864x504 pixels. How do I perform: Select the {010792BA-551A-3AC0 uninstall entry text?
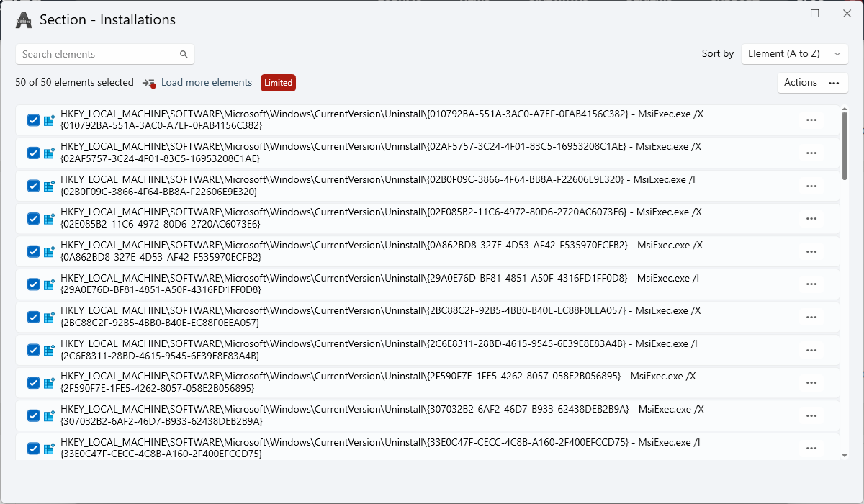[x=381, y=120]
